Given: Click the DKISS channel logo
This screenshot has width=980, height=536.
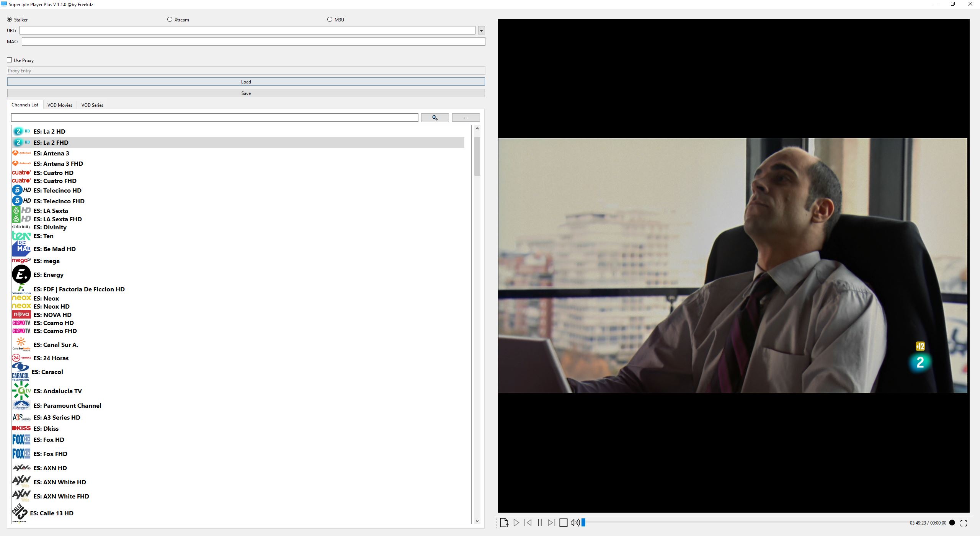Looking at the screenshot, I should pos(21,428).
